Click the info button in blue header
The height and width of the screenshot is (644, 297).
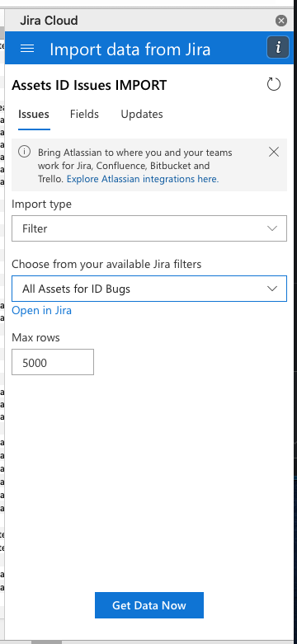(278, 48)
